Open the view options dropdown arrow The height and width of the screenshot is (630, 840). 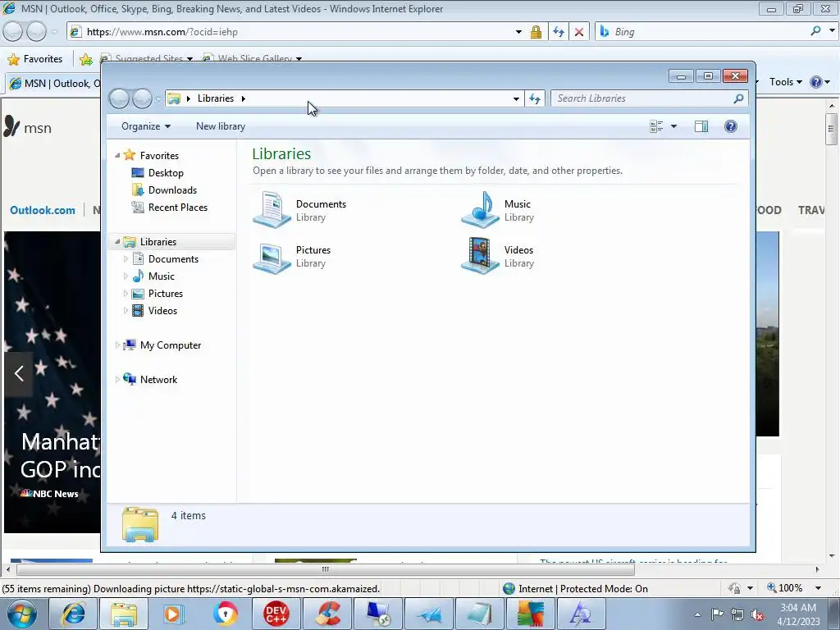tap(674, 126)
